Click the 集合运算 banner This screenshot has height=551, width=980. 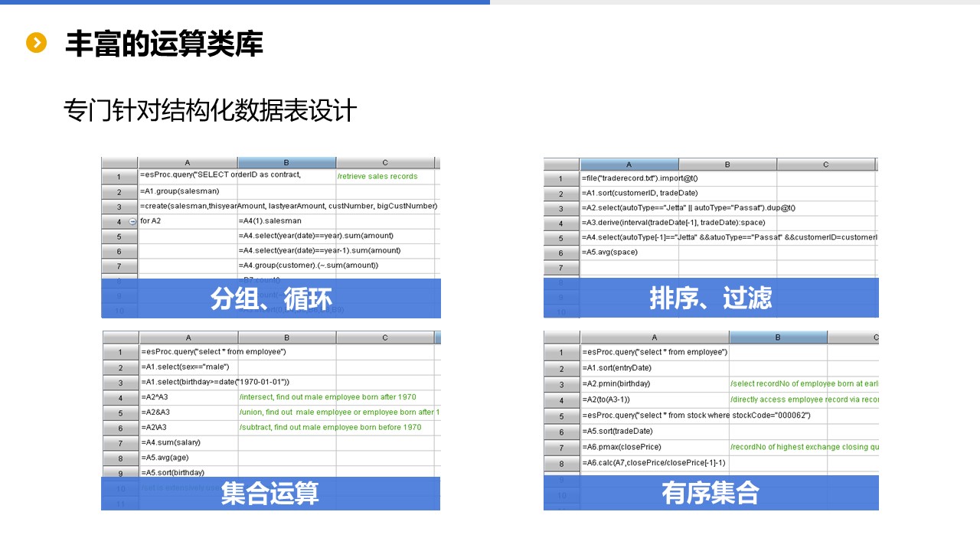270,494
